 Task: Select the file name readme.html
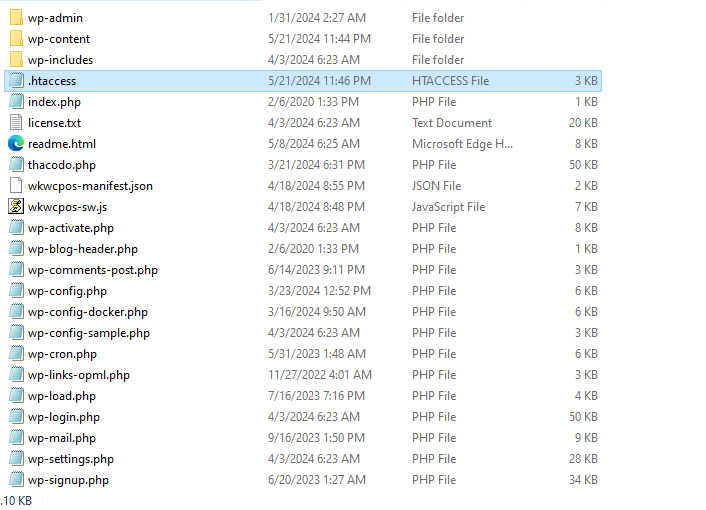click(x=62, y=144)
